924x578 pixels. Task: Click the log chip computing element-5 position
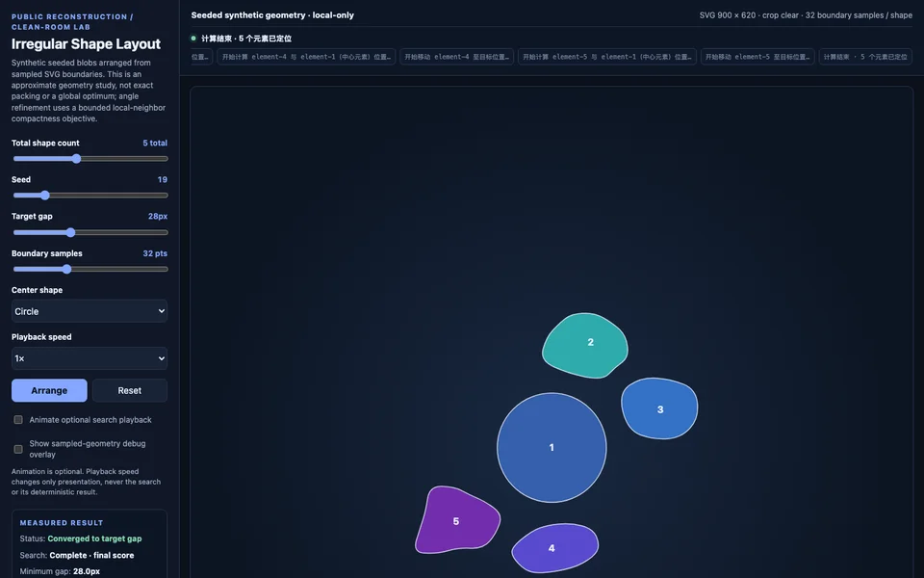(x=607, y=57)
